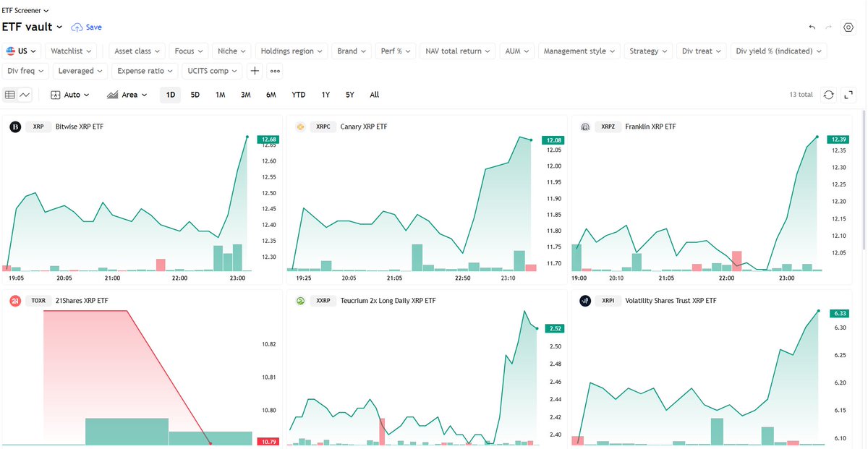Image resolution: width=868 pixels, height=449 pixels.
Task: Click the TOXR ticker badge
Action: pos(38,300)
